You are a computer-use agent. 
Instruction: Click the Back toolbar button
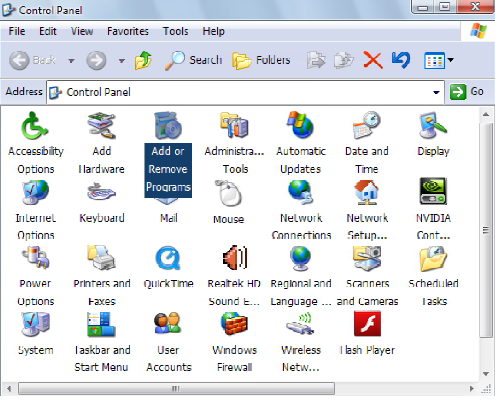(32, 60)
